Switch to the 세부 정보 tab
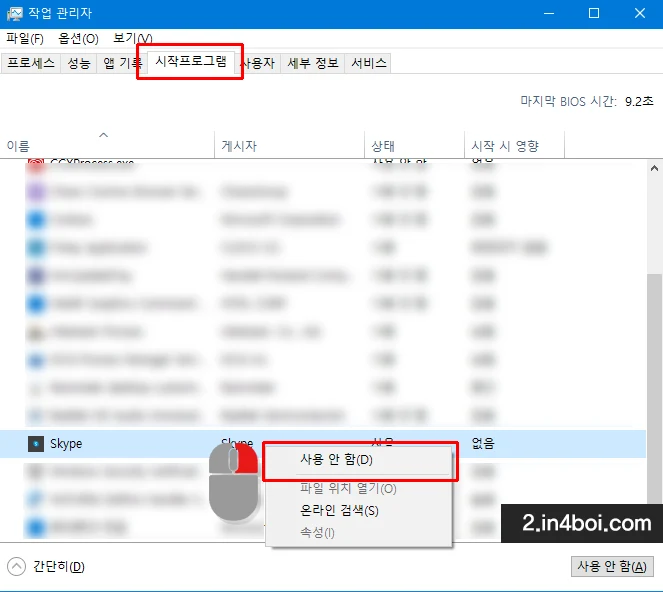Screen dimensions: 663x592 [313, 63]
